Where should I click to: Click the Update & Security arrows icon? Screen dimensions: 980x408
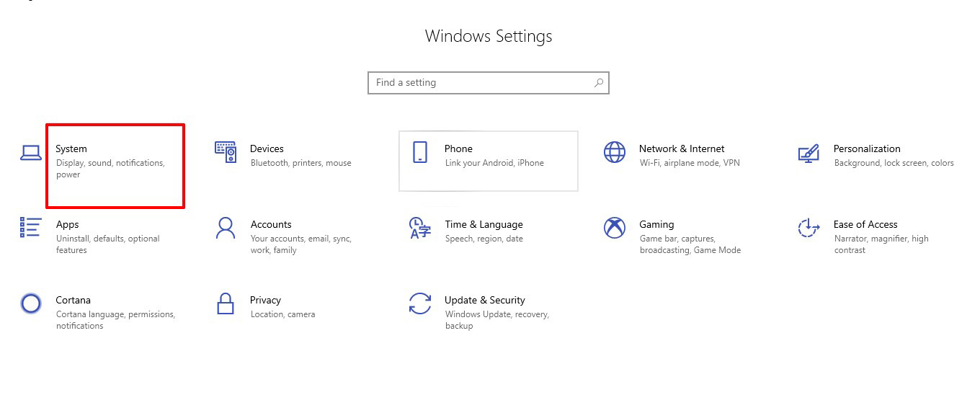[x=419, y=303]
